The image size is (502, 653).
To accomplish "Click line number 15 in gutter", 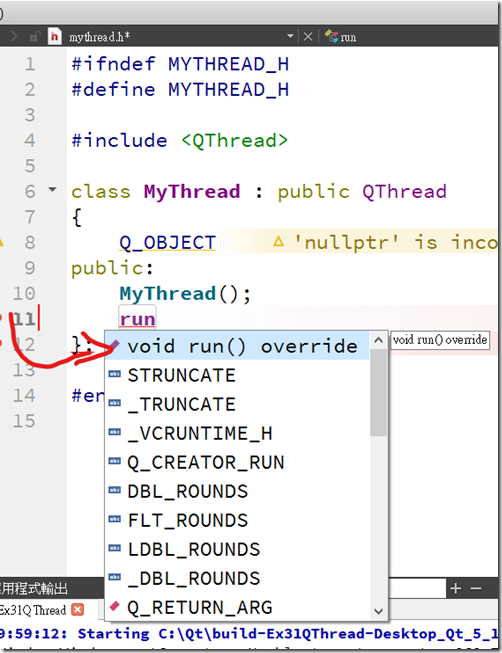I will (x=24, y=421).
